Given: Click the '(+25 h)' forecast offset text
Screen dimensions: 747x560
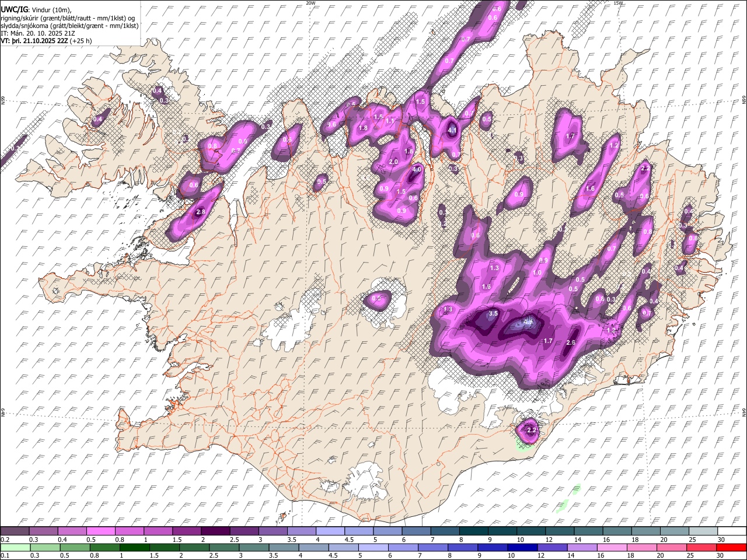Looking at the screenshot, I should 81,41.
